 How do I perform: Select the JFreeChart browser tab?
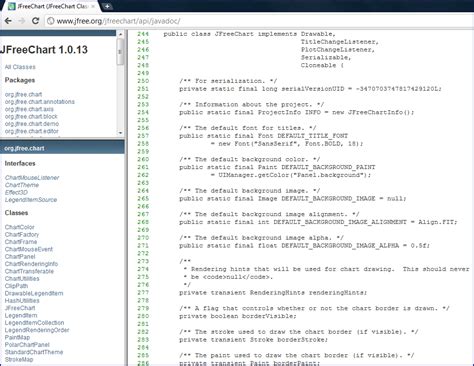[x=52, y=6]
